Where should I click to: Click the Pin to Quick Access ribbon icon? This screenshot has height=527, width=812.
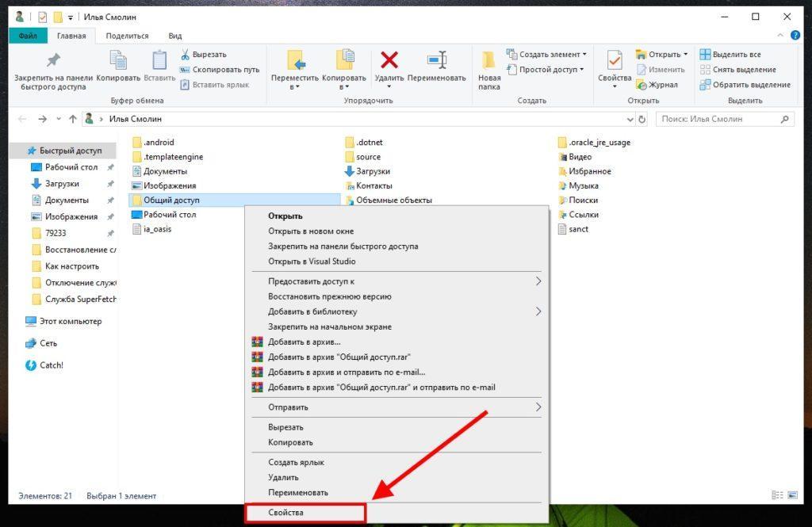coord(53,60)
